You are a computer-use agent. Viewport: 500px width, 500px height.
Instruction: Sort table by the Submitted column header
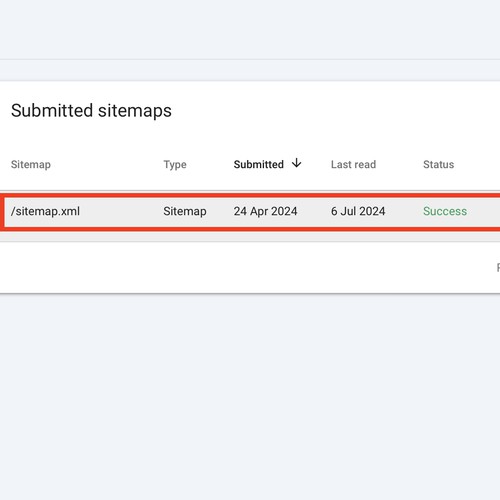coord(259,164)
